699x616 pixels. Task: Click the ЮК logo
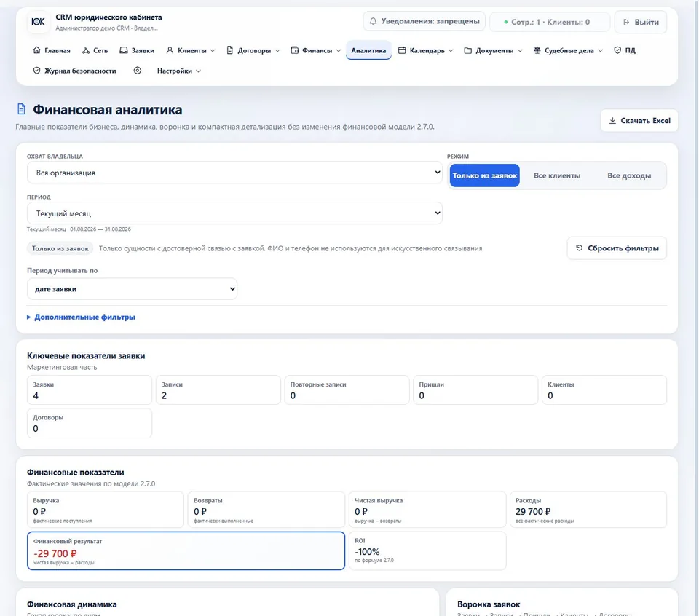[39, 22]
